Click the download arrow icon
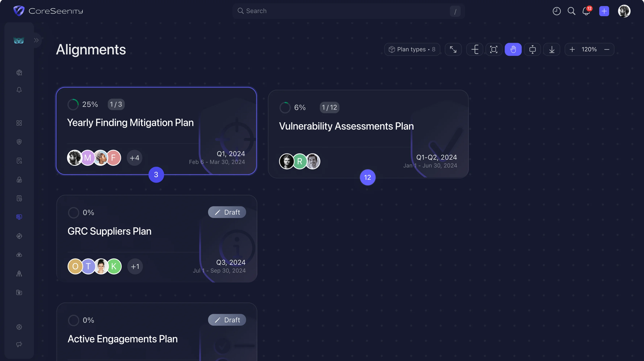The height and width of the screenshot is (361, 644). click(x=552, y=49)
